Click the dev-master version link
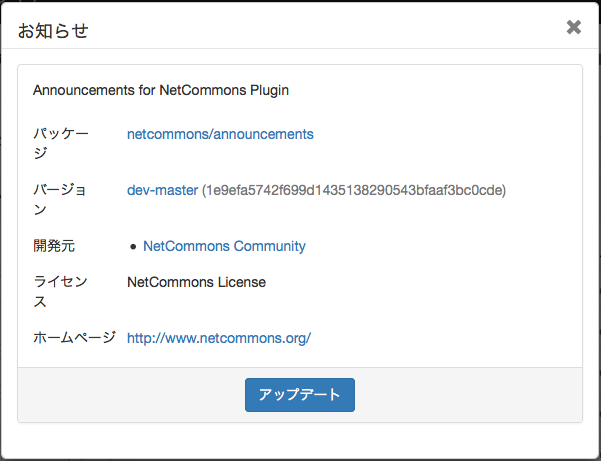Image resolution: width=601 pixels, height=461 pixels. [162, 190]
